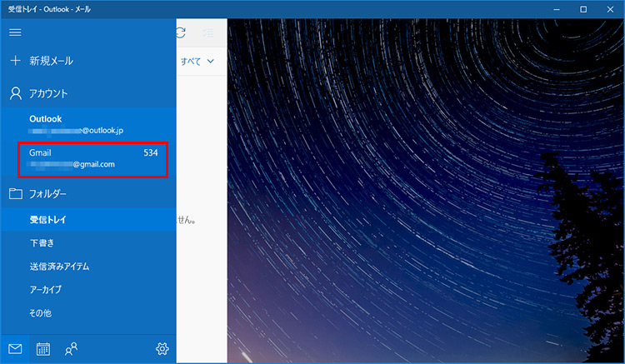Sync the mailbox using refresh icon

pos(181,32)
